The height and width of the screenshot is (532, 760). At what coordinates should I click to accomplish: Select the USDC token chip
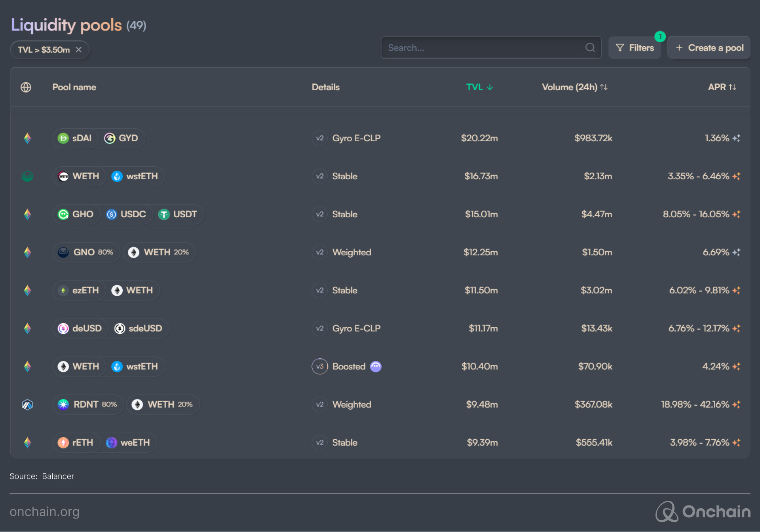coord(127,214)
